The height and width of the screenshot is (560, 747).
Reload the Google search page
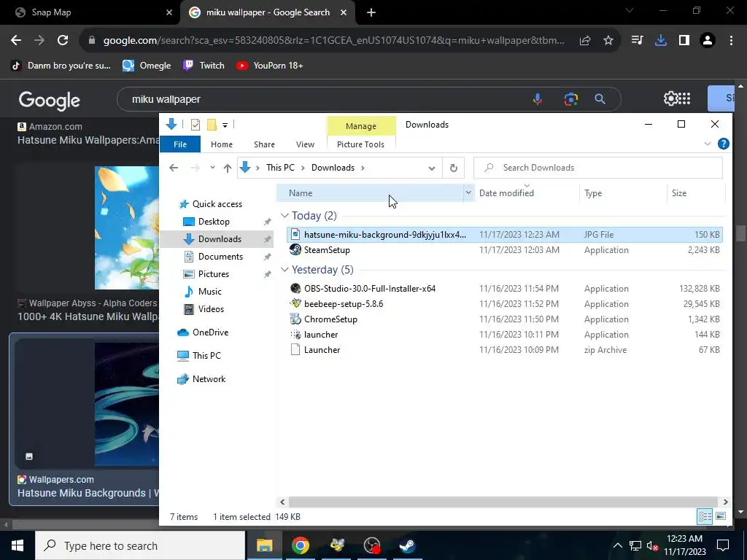coord(63,41)
